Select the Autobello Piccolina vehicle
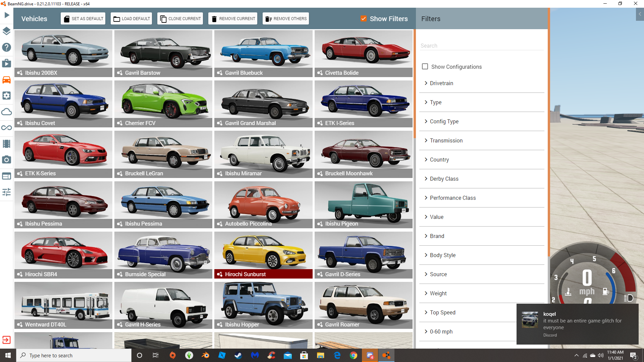 point(263,205)
